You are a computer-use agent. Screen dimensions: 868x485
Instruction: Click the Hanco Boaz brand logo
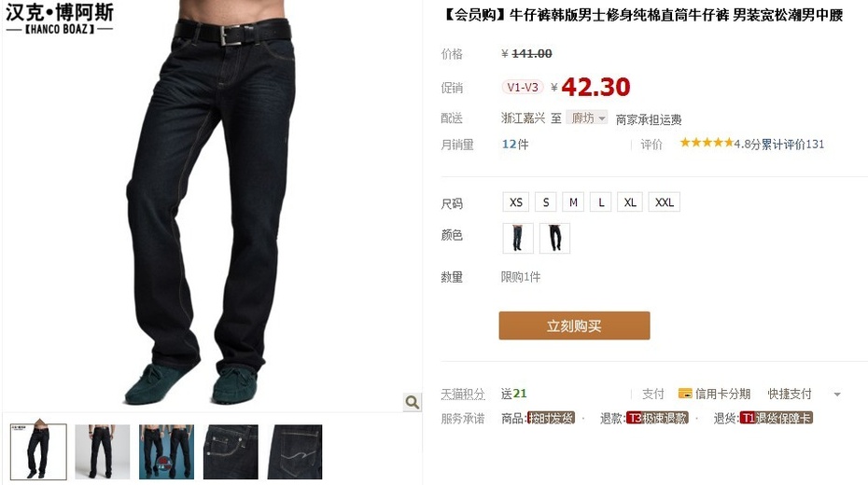pyautogui.click(x=59, y=19)
